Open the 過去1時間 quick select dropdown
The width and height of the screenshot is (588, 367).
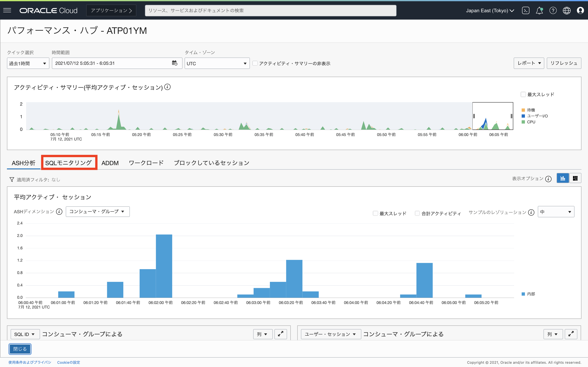[x=28, y=63]
